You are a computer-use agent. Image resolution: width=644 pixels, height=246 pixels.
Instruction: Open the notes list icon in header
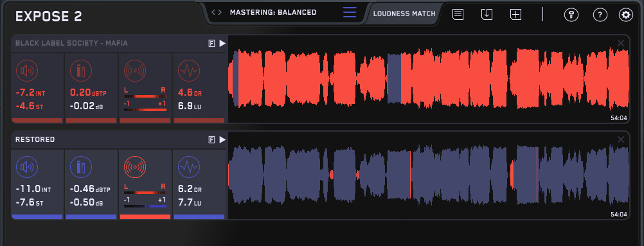point(458,14)
